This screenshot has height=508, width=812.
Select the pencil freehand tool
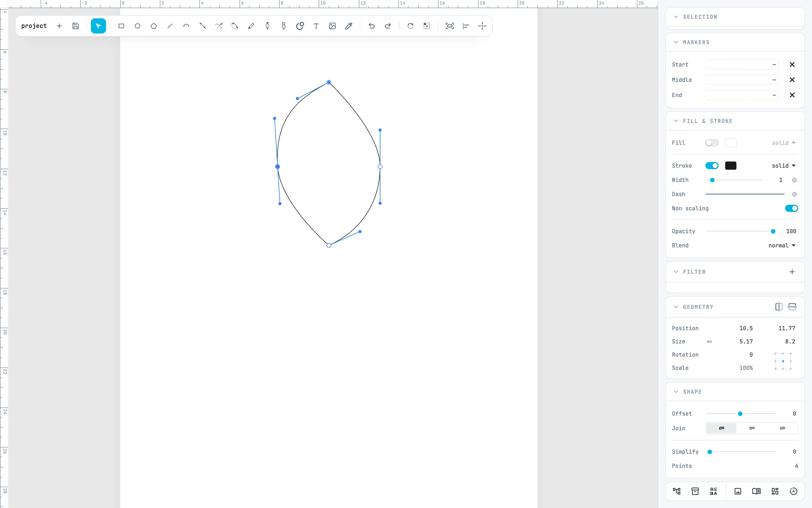tap(251, 26)
